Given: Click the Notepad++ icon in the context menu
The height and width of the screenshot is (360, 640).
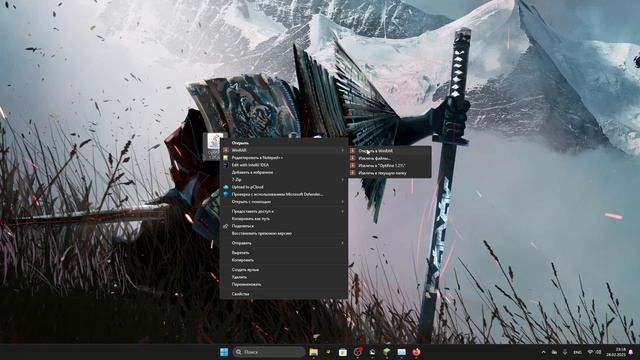Looking at the screenshot, I should (226, 158).
